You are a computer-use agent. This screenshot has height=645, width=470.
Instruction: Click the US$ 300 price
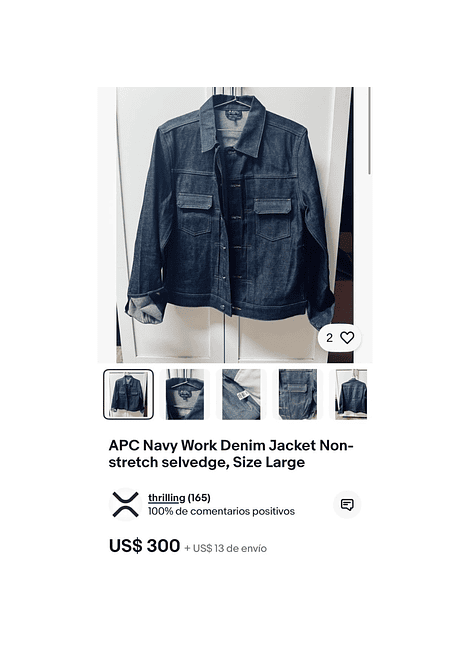pyautogui.click(x=144, y=546)
